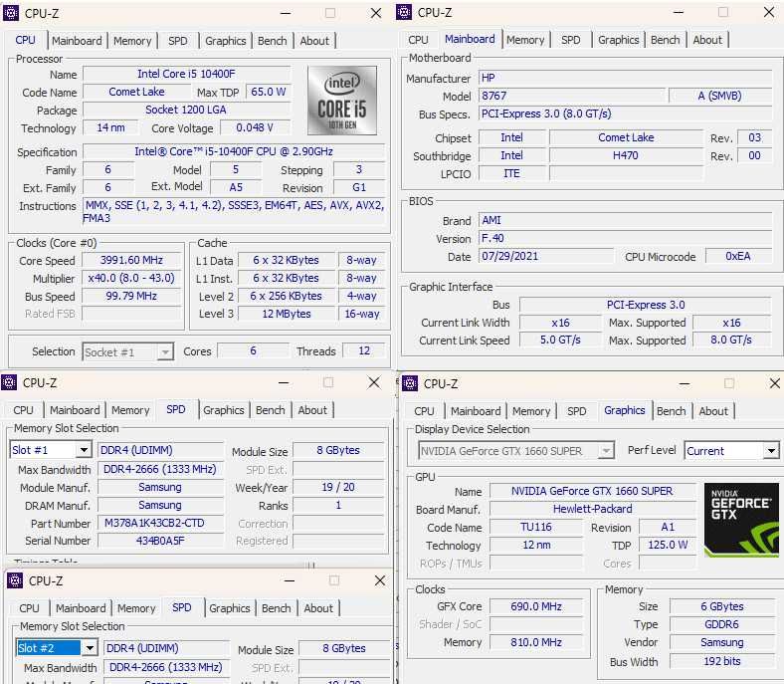Open About tab in the CPU window

tap(314, 41)
